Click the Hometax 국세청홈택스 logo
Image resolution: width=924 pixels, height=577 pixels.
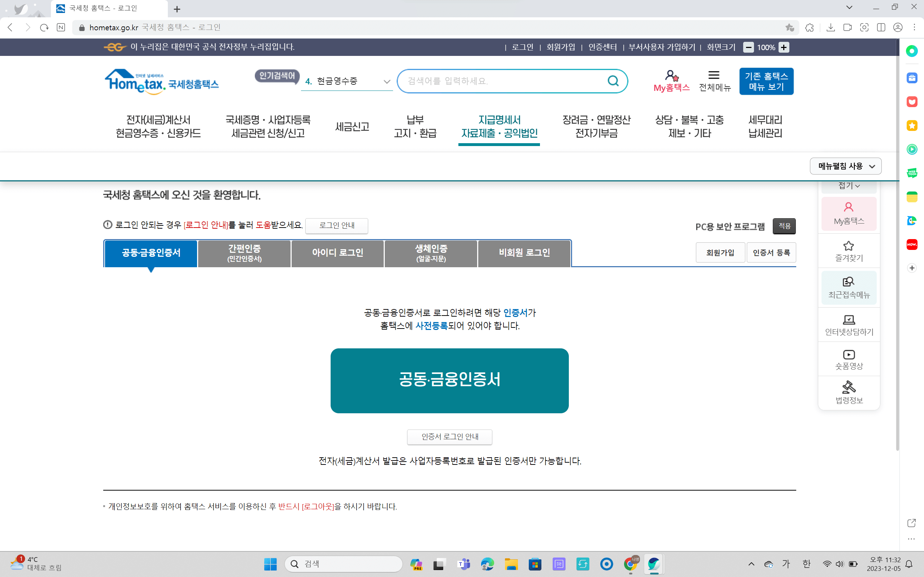(x=161, y=82)
